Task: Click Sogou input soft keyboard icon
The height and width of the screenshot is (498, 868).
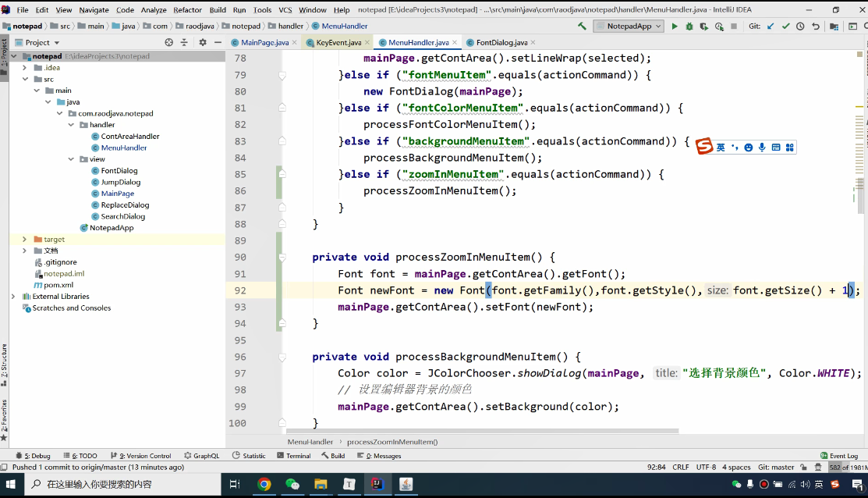Action: point(776,148)
